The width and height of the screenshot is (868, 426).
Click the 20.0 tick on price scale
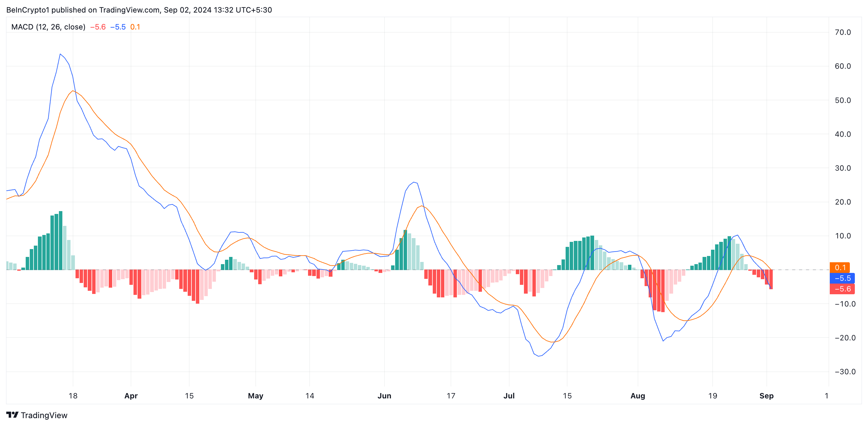842,202
